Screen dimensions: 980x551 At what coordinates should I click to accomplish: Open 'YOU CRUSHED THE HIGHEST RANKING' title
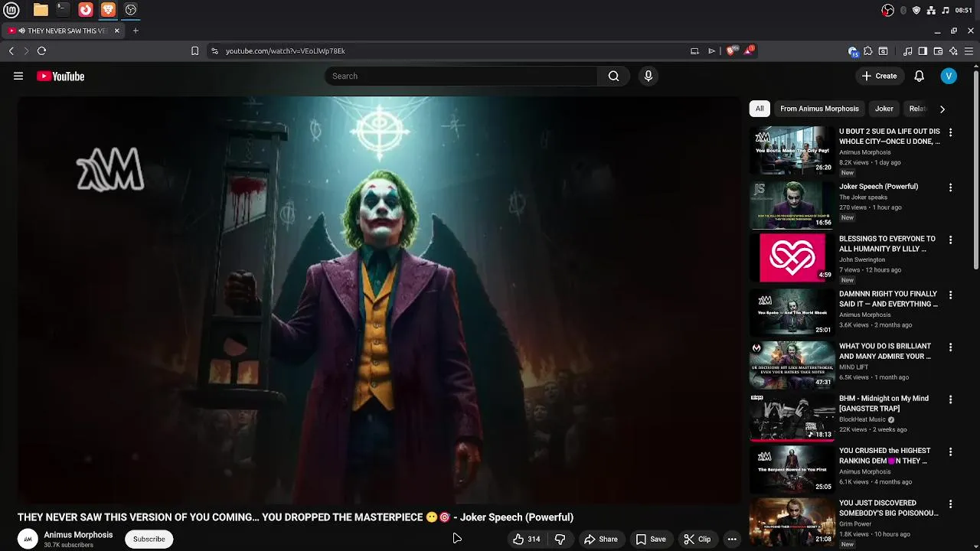884,455
